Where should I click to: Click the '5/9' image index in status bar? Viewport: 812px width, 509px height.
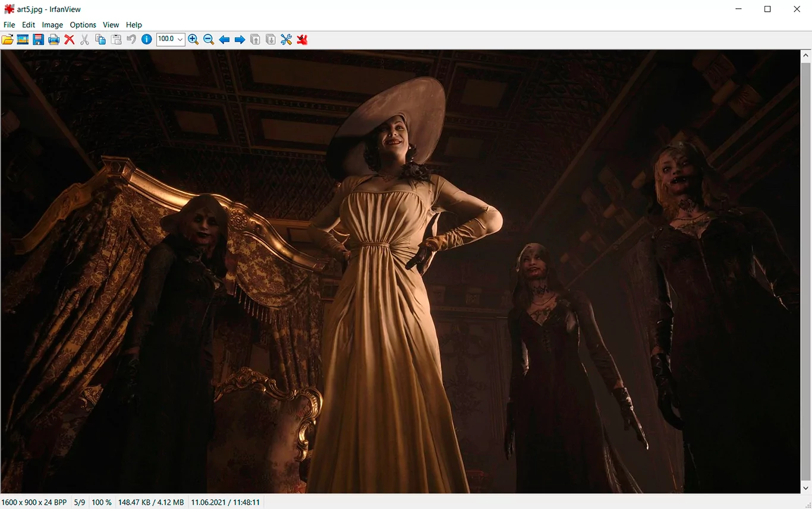click(x=80, y=502)
